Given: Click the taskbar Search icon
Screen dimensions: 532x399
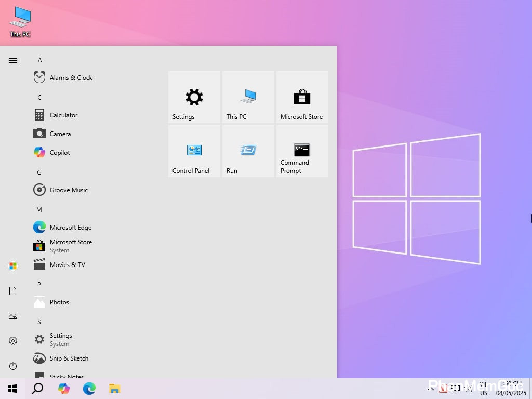Looking at the screenshot, I should tap(37, 389).
